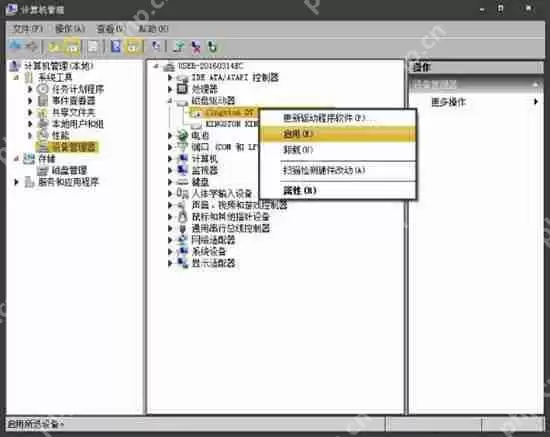Expand 任务计划程序 tree arrow
Viewport: 550px width, 437px height.
coord(30,89)
